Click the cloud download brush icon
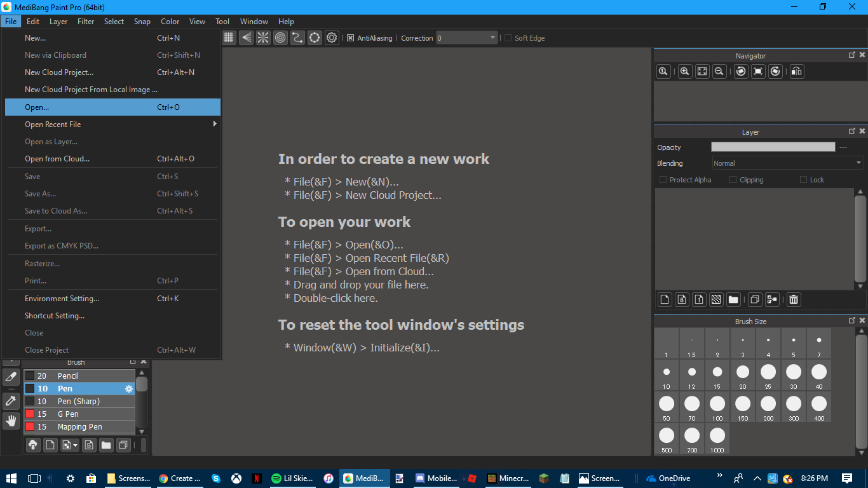The height and width of the screenshot is (488, 868). click(33, 445)
